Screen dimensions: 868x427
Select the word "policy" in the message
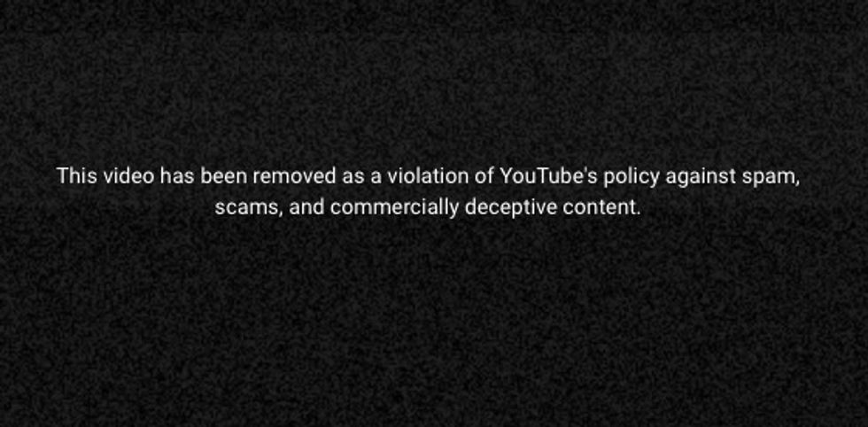[x=631, y=177]
